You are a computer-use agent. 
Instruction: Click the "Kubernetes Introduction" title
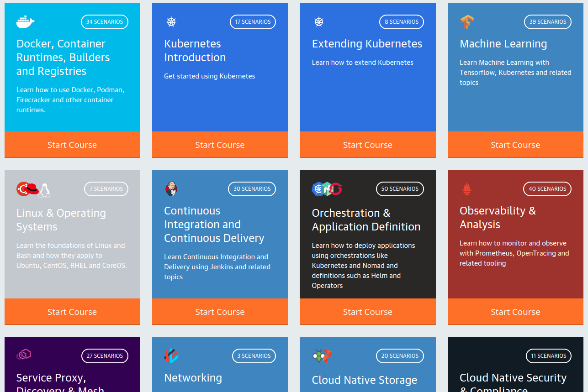[195, 51]
